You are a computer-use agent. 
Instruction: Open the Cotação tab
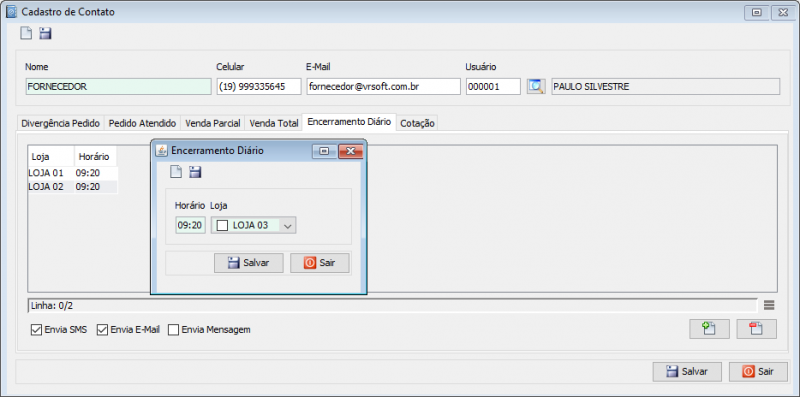417,123
